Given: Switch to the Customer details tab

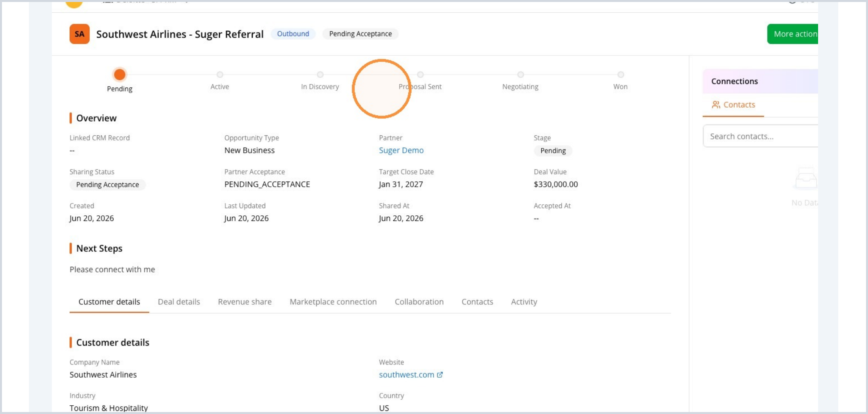Looking at the screenshot, I should [109, 302].
